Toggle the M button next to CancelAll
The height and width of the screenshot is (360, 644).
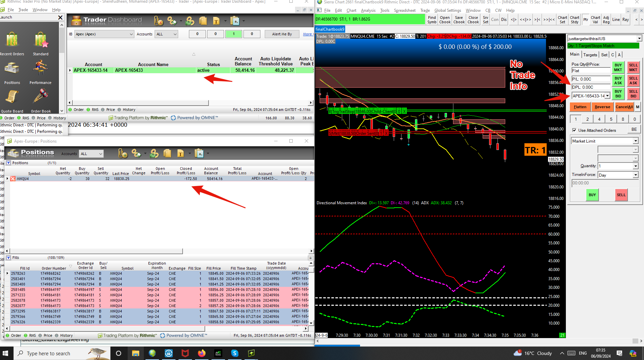click(638, 107)
